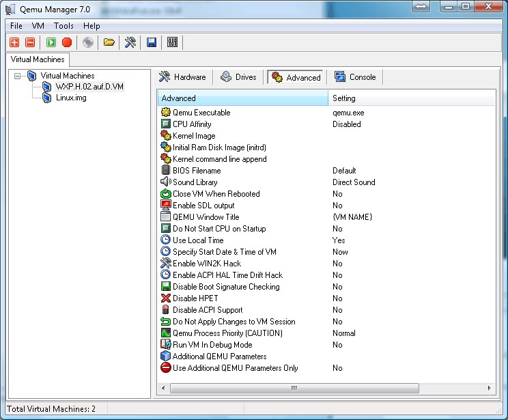Open the Tools menu

pos(63,26)
